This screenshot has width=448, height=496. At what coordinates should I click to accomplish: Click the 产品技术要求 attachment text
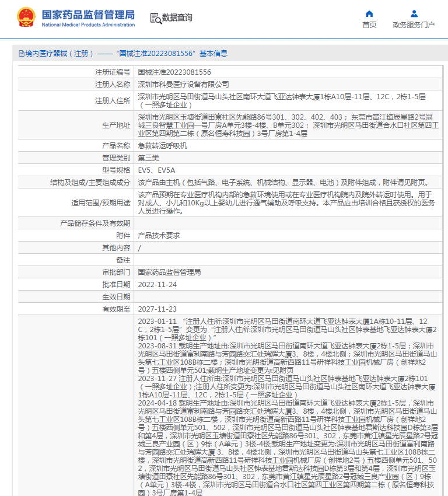[x=159, y=235]
